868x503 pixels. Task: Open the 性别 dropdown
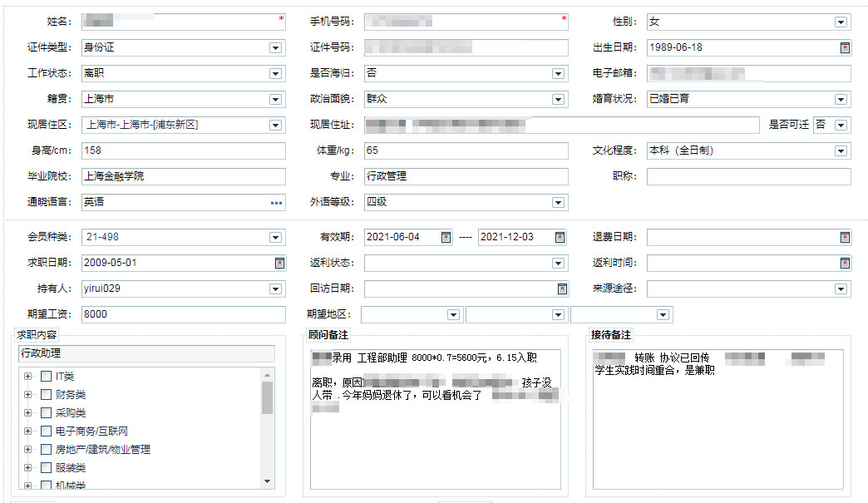pos(841,22)
